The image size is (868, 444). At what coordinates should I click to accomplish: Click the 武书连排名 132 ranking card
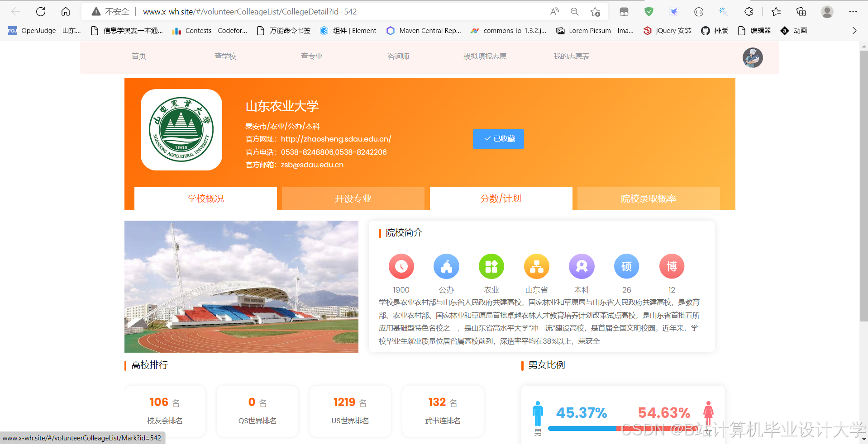pyautogui.click(x=443, y=411)
